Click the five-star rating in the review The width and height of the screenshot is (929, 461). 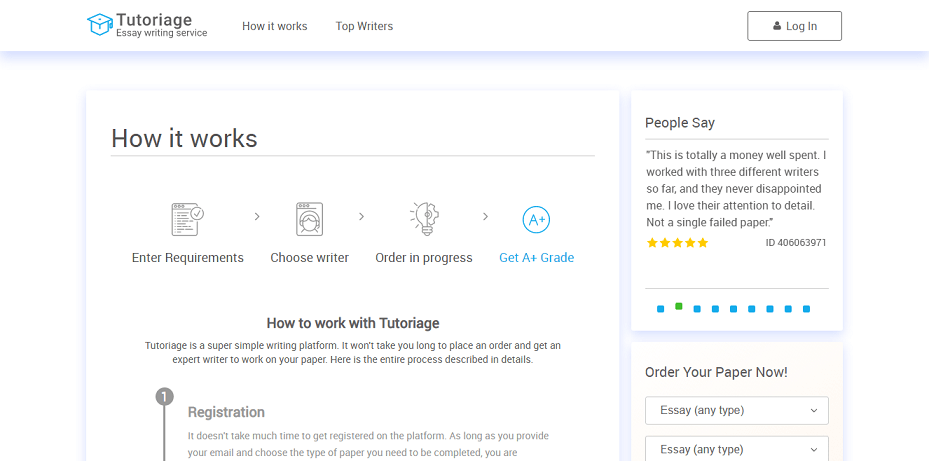677,242
